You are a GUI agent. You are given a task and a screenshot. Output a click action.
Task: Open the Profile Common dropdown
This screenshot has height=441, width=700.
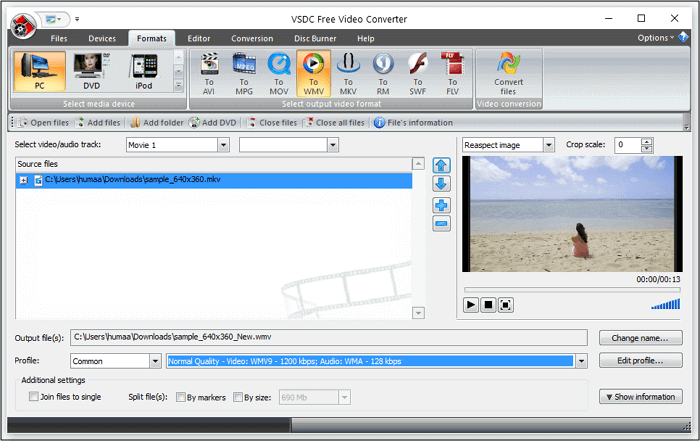pos(155,361)
